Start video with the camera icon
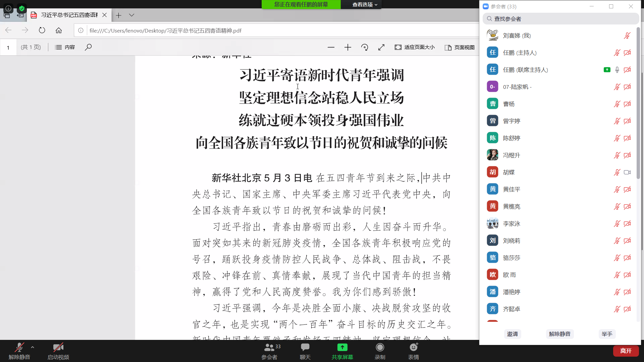The height and width of the screenshot is (362, 644). [58, 348]
